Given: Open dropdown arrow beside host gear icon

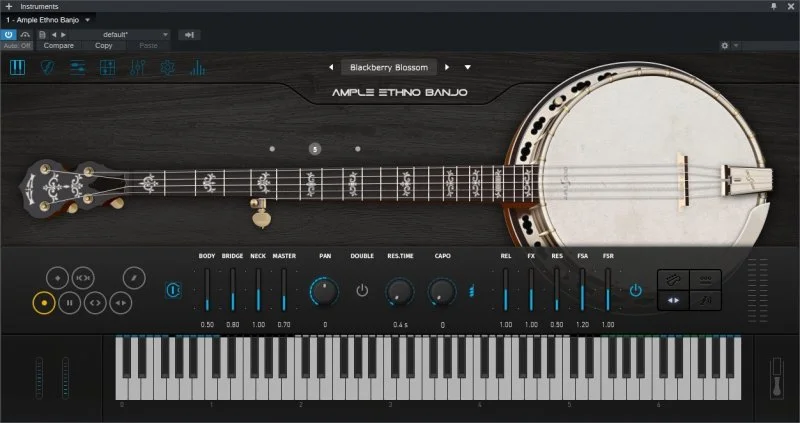Looking at the screenshot, I should coord(736,45).
